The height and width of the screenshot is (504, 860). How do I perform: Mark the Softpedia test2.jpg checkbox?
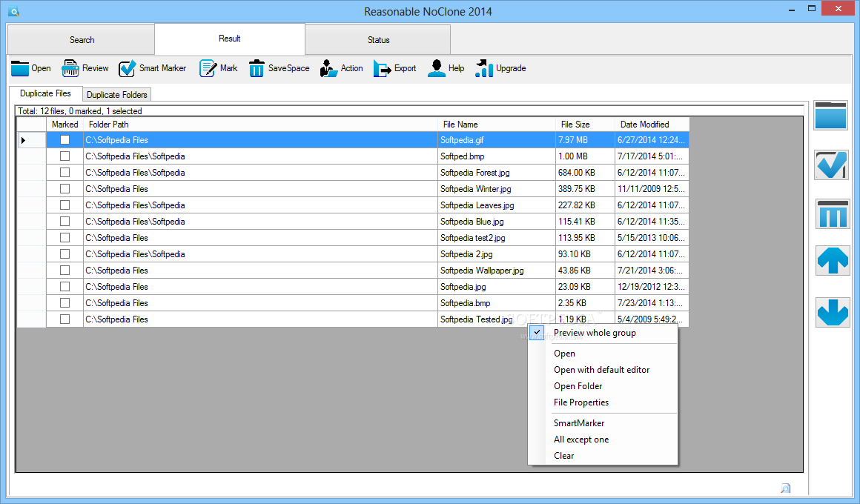(x=64, y=237)
